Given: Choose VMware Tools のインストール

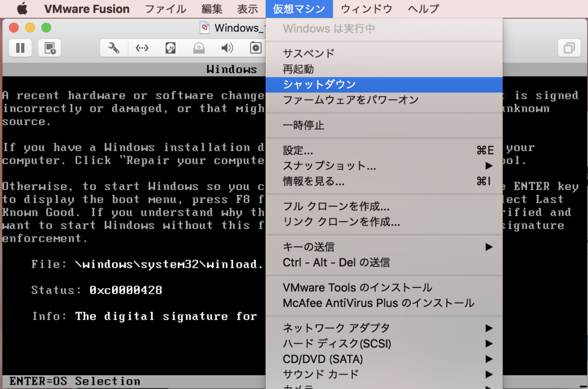Looking at the screenshot, I should tap(384, 287).
